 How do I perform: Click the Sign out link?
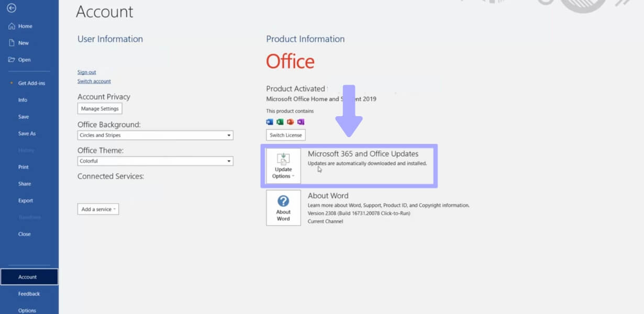point(87,72)
